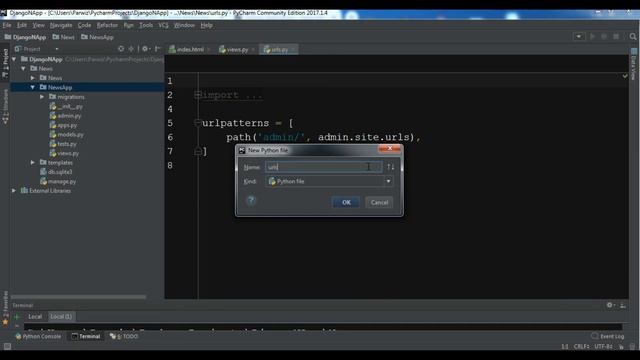Image resolution: width=640 pixels, height=360 pixels.
Task: Collapse the NewsApp folder arrow
Action: pyautogui.click(x=33, y=87)
